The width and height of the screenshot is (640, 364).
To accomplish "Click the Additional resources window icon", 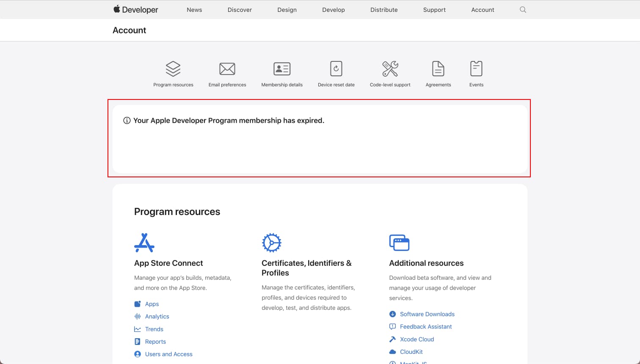I will pyautogui.click(x=399, y=243).
